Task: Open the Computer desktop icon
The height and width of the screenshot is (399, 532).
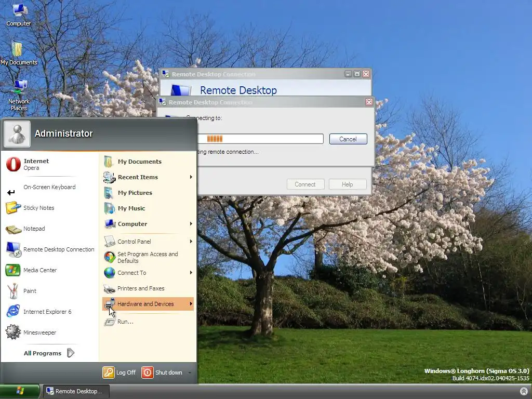Action: (x=18, y=15)
